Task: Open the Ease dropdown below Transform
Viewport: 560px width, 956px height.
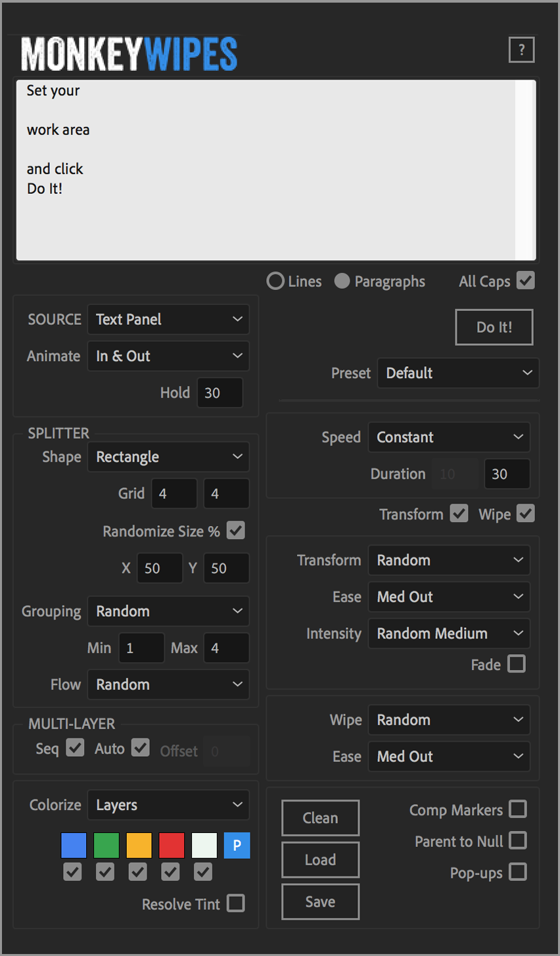Action: point(449,597)
